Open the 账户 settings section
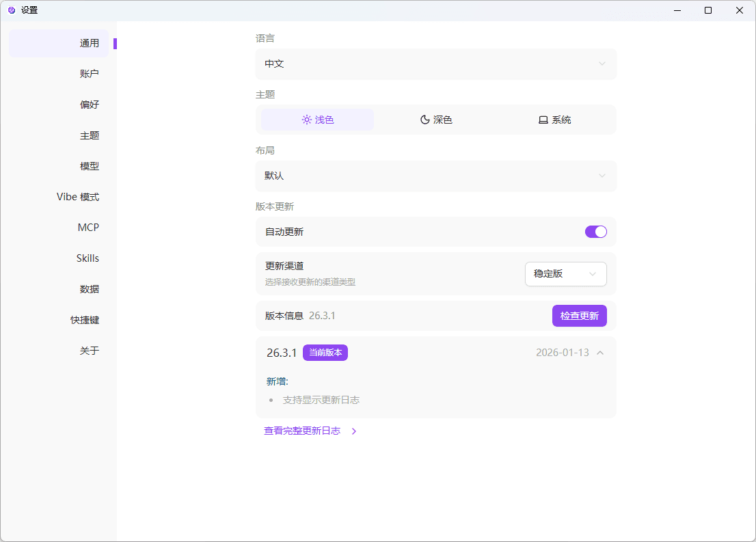This screenshot has height=542, width=756. tap(59, 74)
